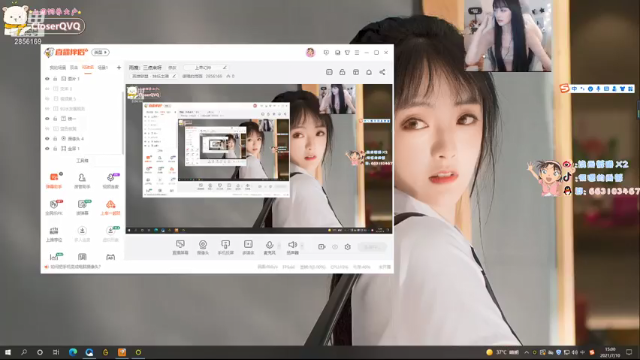Add a multimedia source from bottom bar
This screenshot has width=640, height=360.
(248, 247)
